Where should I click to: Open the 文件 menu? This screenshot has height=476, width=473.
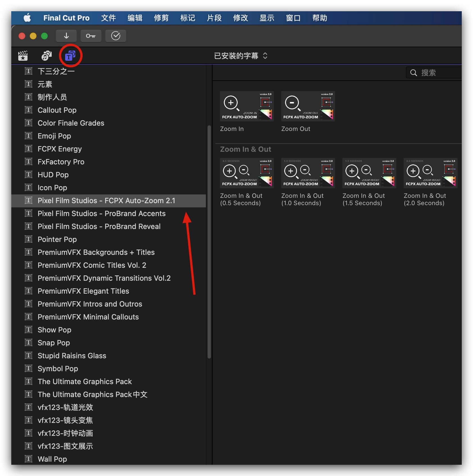point(108,18)
